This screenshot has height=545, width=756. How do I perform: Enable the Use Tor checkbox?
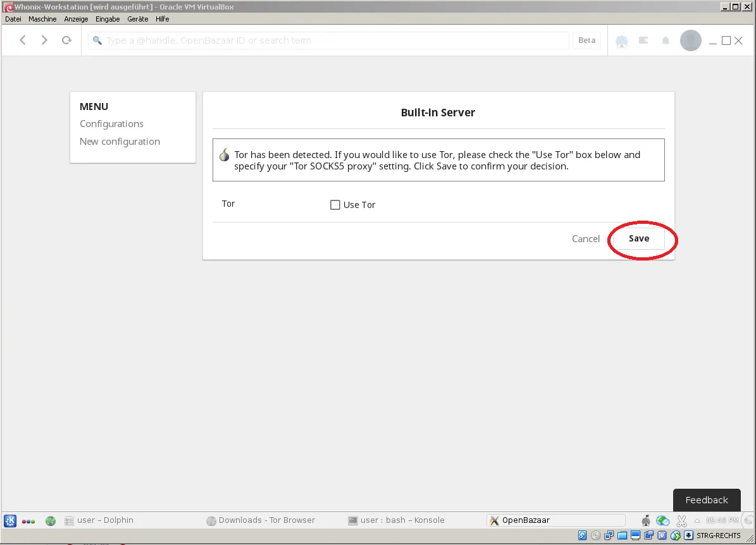[x=335, y=205]
